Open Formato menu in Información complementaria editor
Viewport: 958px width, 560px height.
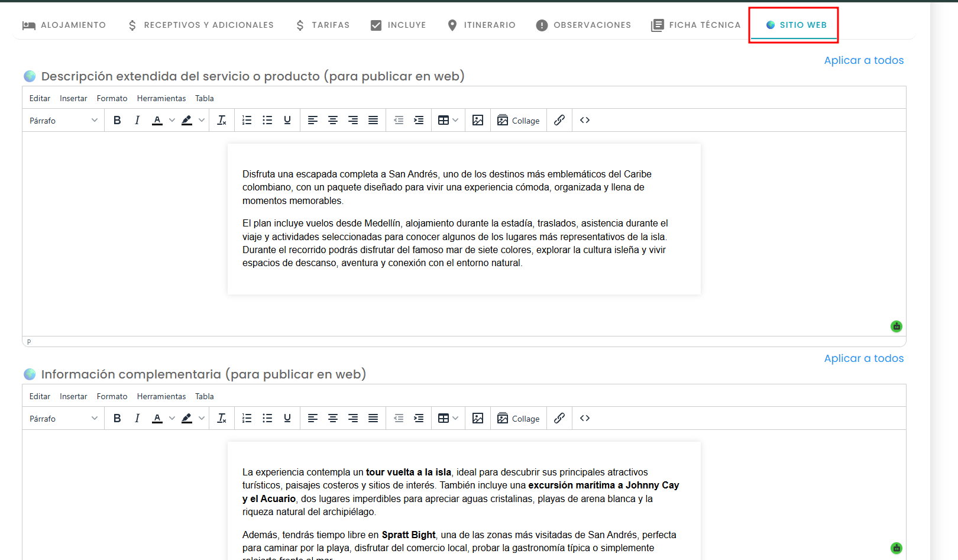(x=112, y=396)
